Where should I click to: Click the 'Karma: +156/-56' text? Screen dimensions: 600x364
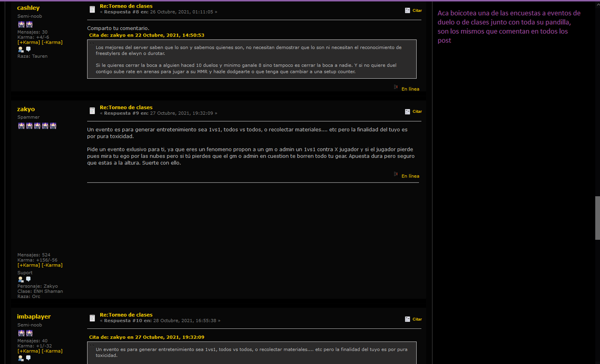[37, 260]
